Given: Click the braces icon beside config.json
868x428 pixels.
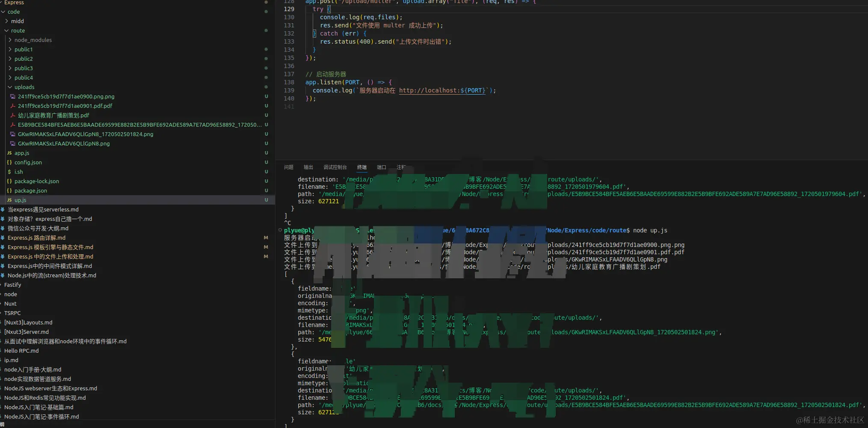Looking at the screenshot, I should tap(9, 163).
